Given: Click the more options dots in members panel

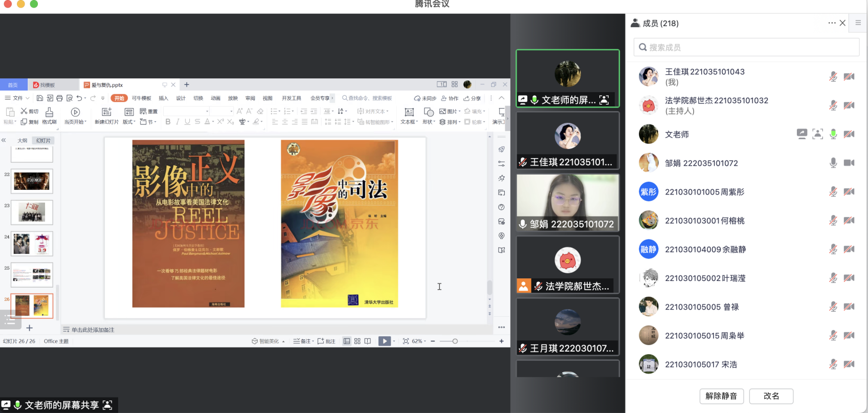Looking at the screenshot, I should [832, 23].
